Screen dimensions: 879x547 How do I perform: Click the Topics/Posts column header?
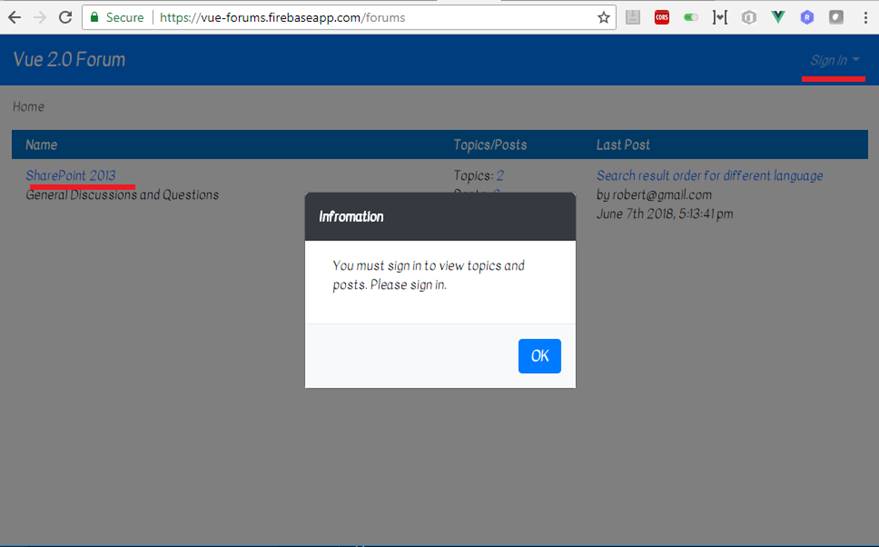(x=490, y=145)
